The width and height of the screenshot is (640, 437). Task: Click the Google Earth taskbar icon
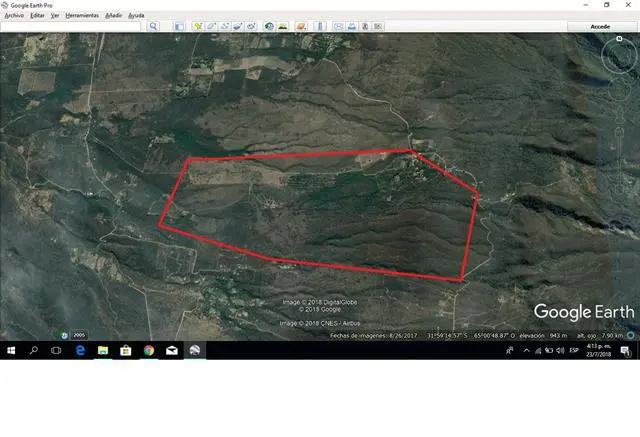point(195,350)
